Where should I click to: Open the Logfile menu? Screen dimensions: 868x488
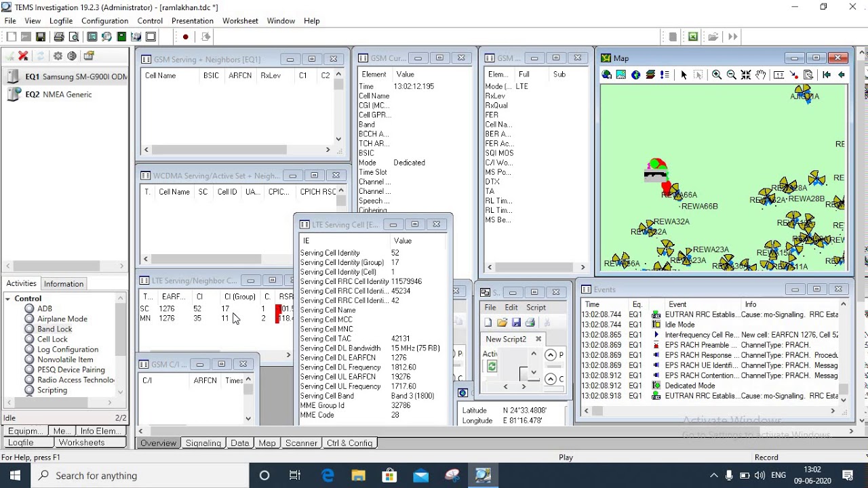pyautogui.click(x=61, y=21)
